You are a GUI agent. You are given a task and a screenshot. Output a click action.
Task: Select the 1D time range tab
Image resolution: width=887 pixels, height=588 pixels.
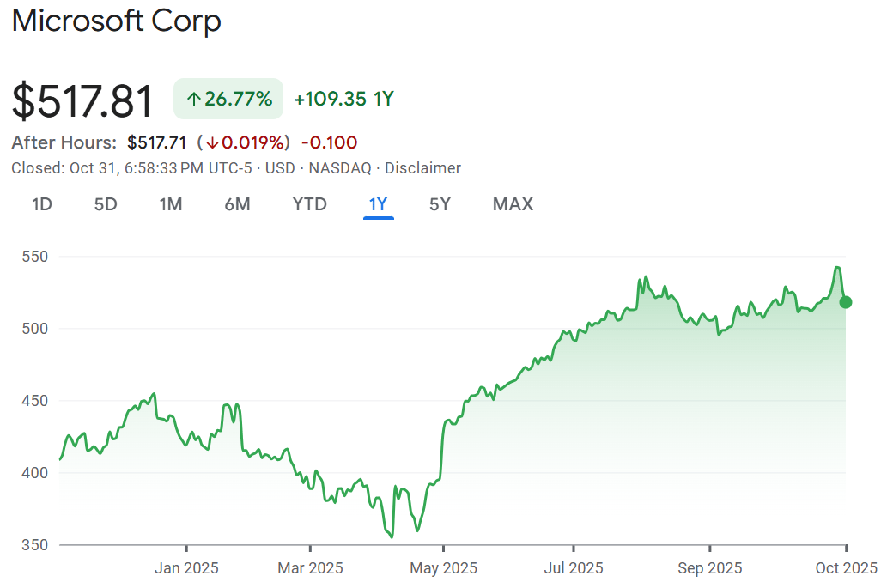click(42, 204)
